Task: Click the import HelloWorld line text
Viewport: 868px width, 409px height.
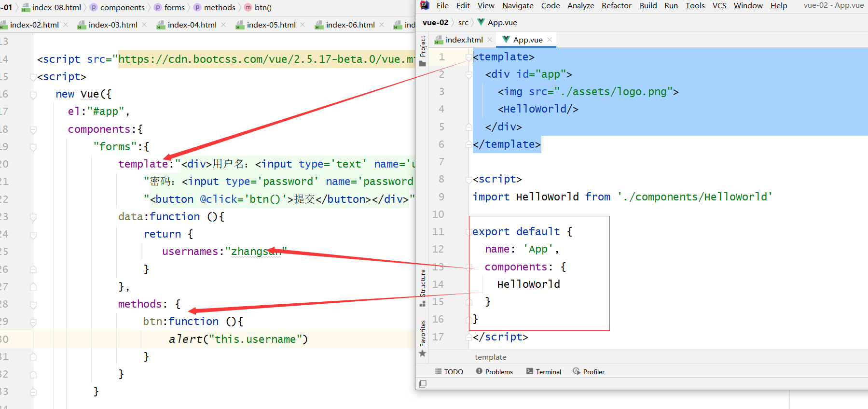Action: click(622, 197)
